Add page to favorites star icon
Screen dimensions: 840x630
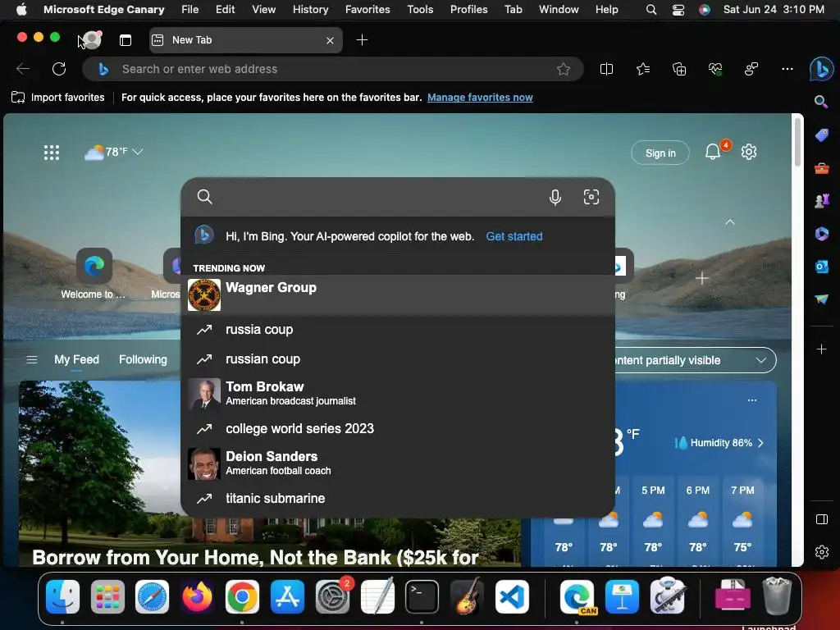563,69
